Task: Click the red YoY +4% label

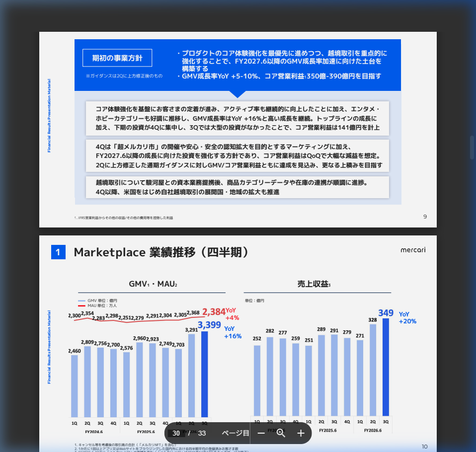Action: 232,314
